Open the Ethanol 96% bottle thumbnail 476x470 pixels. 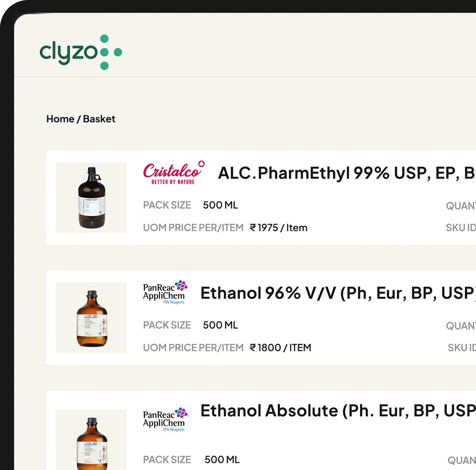[x=91, y=317]
